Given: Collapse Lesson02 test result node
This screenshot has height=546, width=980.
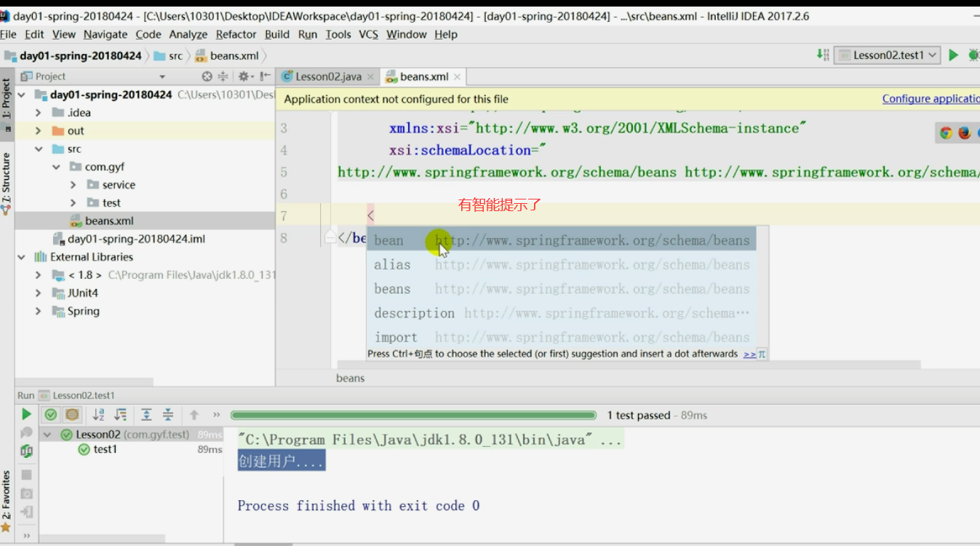Looking at the screenshot, I should [x=47, y=435].
